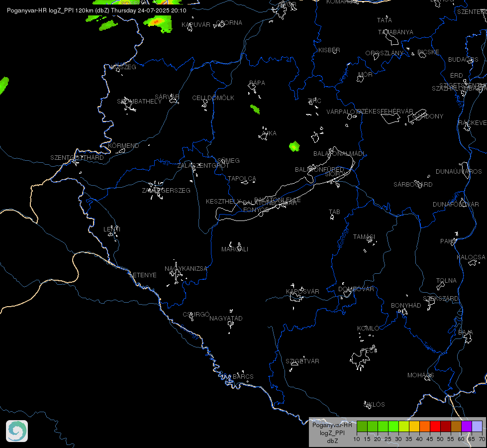This screenshot has width=487, height=448.
Task: Click the Poganyvar-HR label in the legend
Action: pos(332,425)
